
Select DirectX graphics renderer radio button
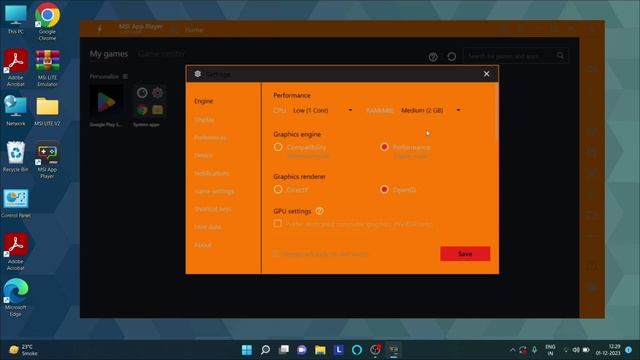coord(278,189)
